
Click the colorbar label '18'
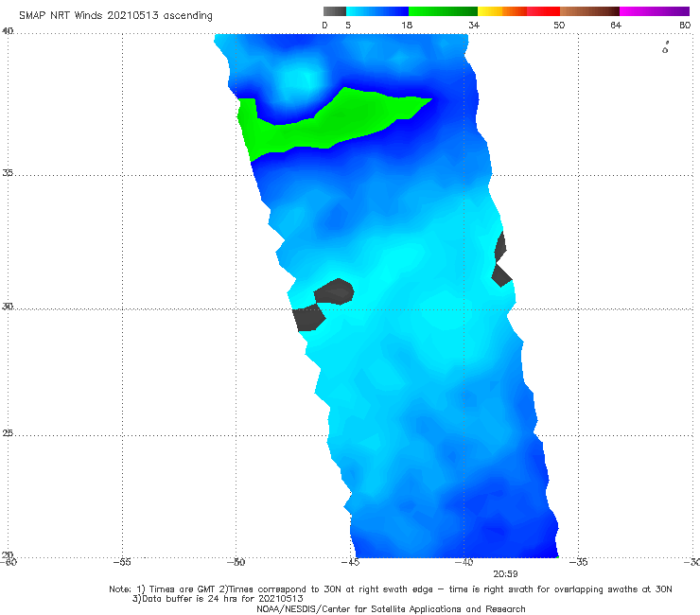[x=407, y=26]
